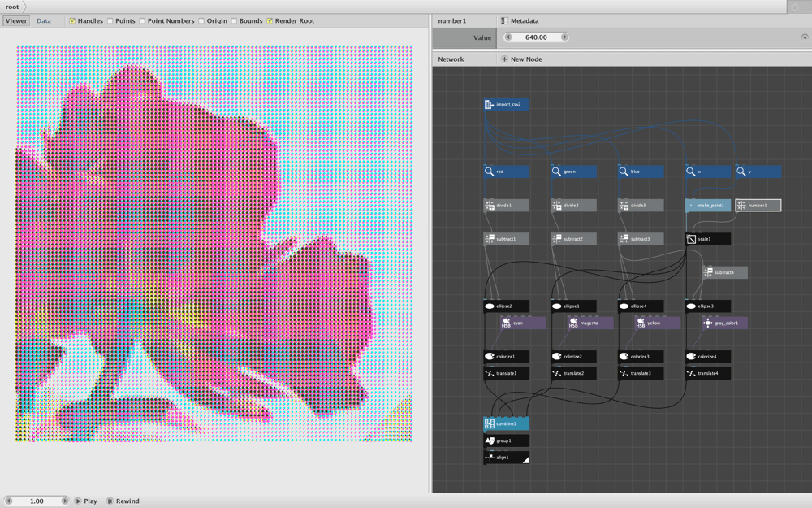Enable the Point Numbers checkbox
This screenshot has height=508, width=812.
pos(142,21)
